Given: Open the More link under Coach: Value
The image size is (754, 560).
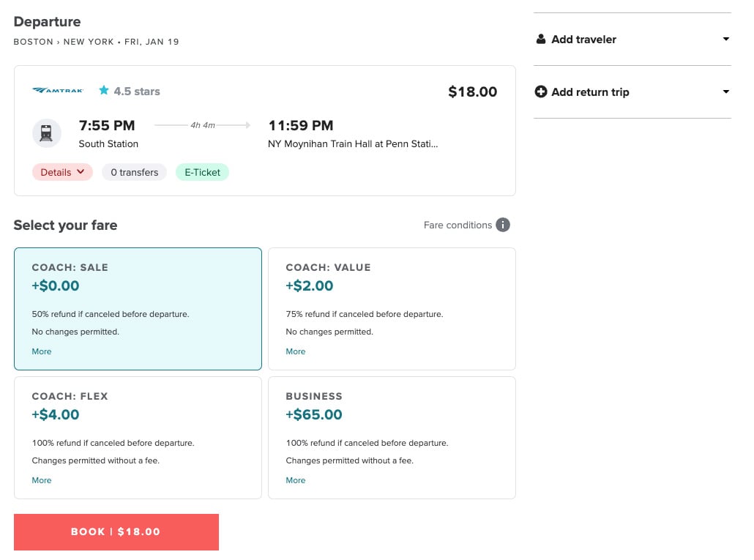Looking at the screenshot, I should 295,351.
